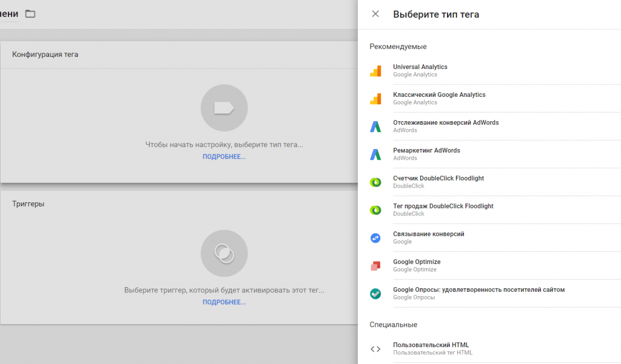Click the tag placeholder icon in Конфигурация тега
The height and width of the screenshot is (364, 621).
[x=224, y=108]
